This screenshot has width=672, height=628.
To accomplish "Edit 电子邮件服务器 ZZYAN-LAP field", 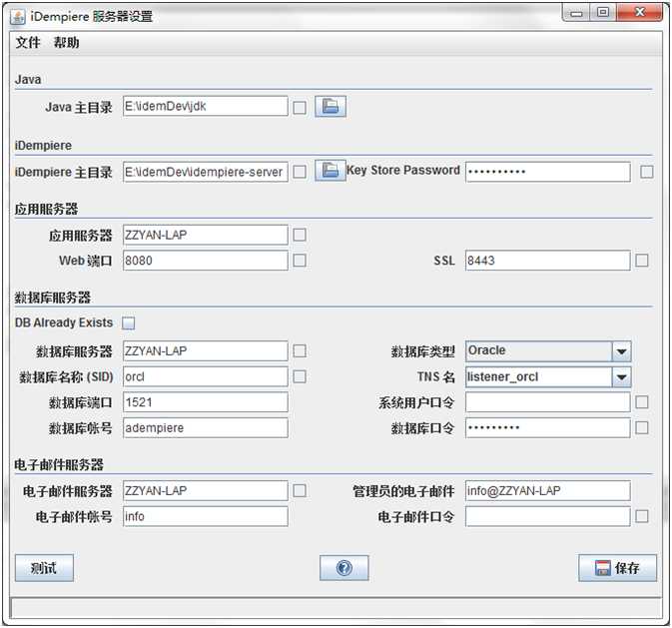I will (206, 491).
